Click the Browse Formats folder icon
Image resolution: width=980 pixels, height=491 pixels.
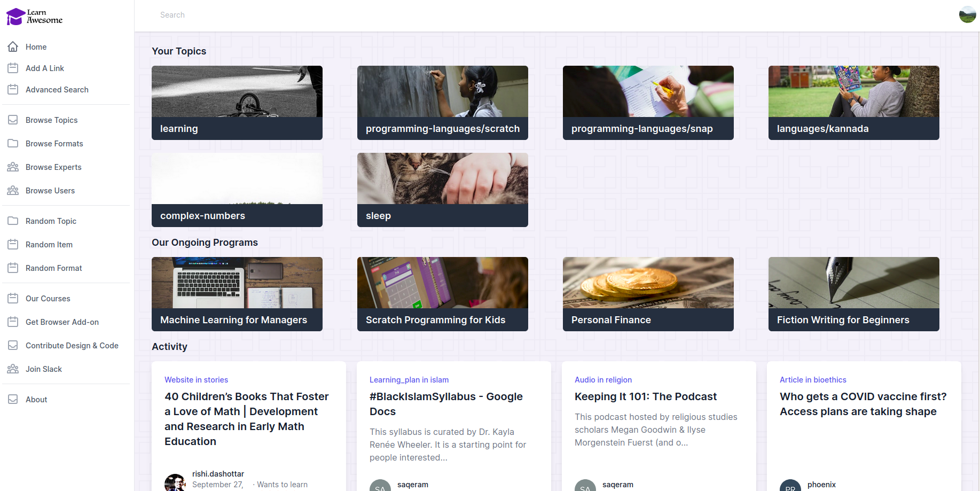(13, 144)
